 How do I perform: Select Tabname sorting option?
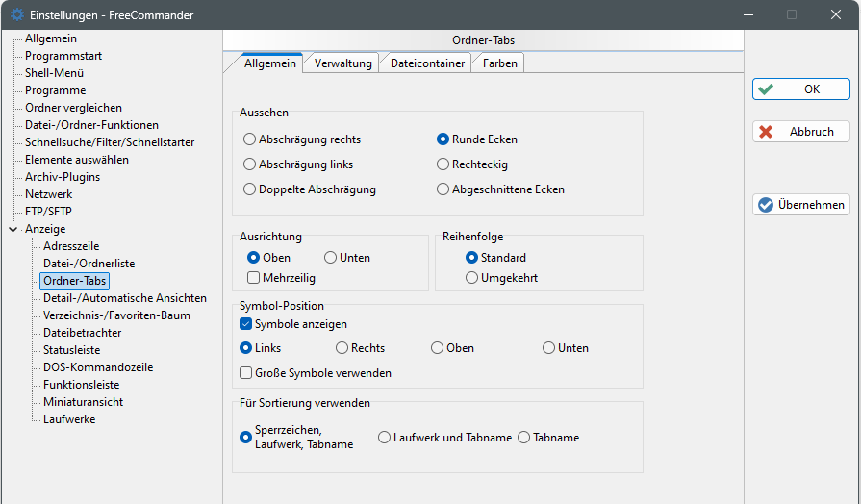tap(524, 438)
